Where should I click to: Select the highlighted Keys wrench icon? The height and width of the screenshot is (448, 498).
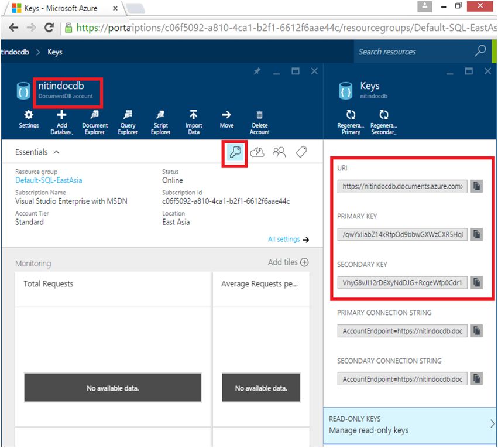[x=234, y=151]
